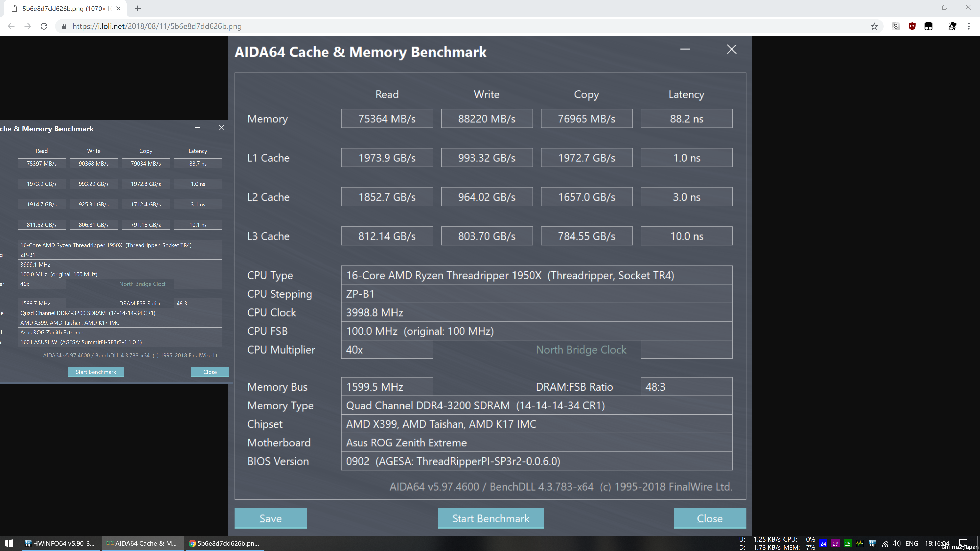Open the Chrome profile avatar icon
Screen dimensions: 980x551
[x=952, y=26]
